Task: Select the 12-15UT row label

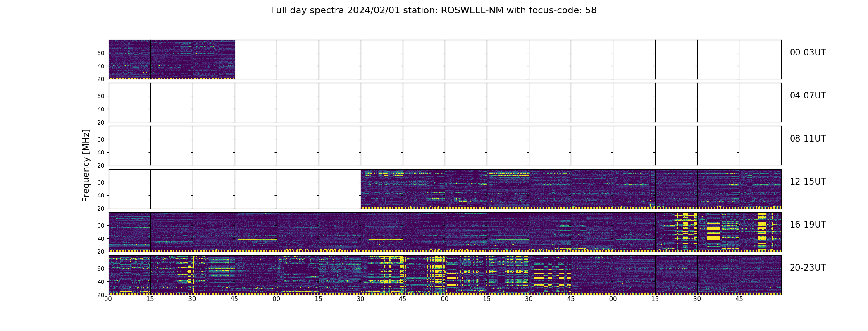Action: 808,182
